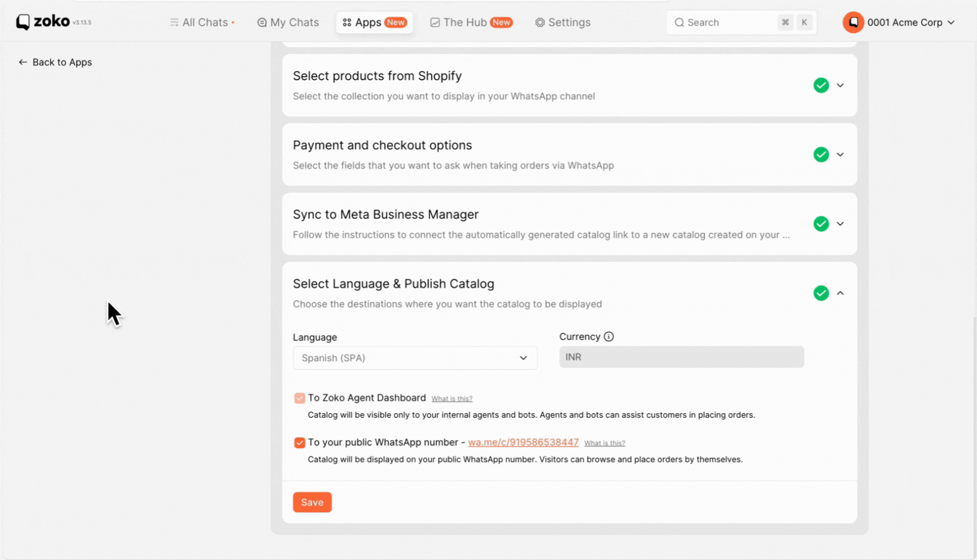The width and height of the screenshot is (977, 560).
Task: Open the All Chats tab
Action: pos(202,22)
